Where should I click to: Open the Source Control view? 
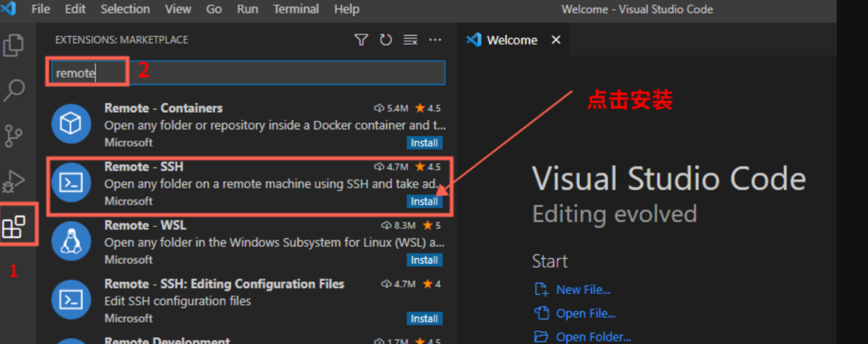pyautogui.click(x=14, y=135)
